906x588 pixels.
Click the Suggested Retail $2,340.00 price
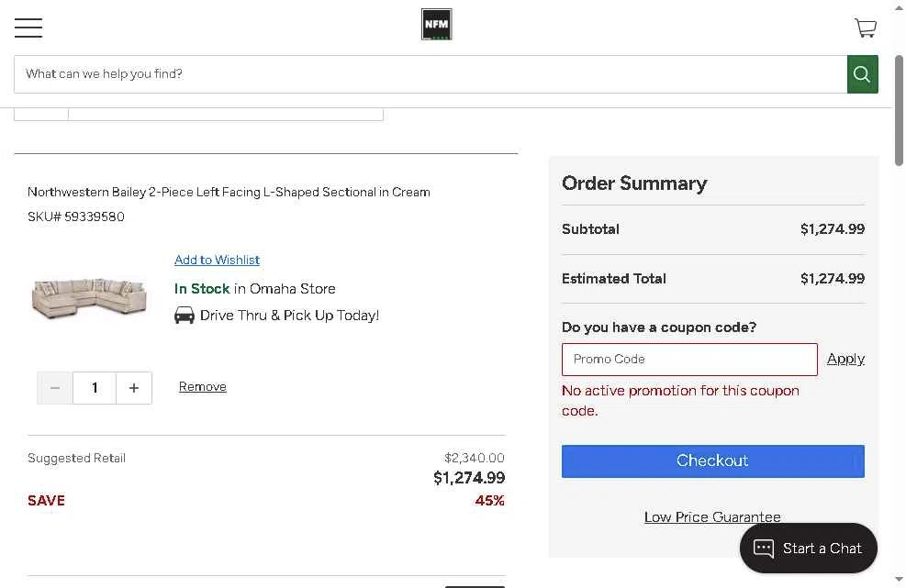pyautogui.click(x=475, y=458)
